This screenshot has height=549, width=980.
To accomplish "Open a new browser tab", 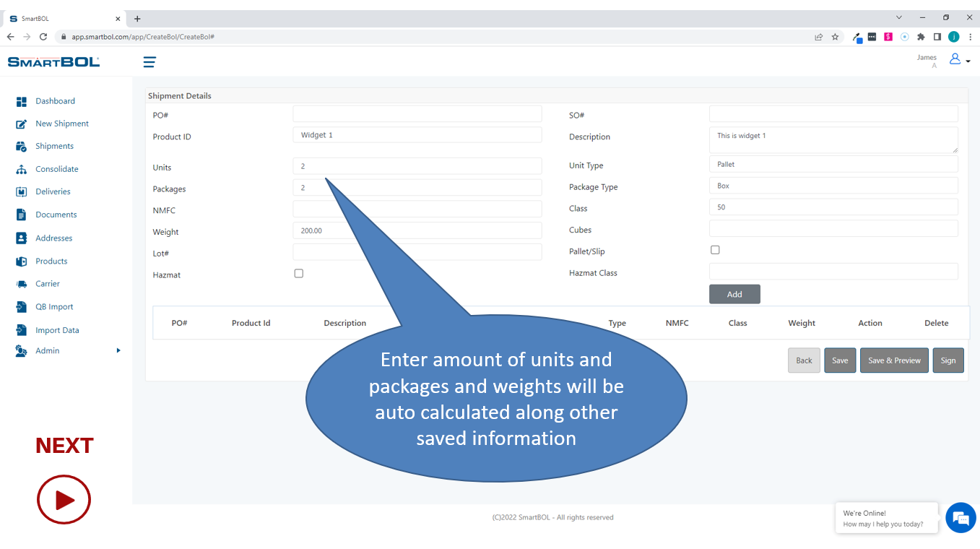I will click(137, 19).
